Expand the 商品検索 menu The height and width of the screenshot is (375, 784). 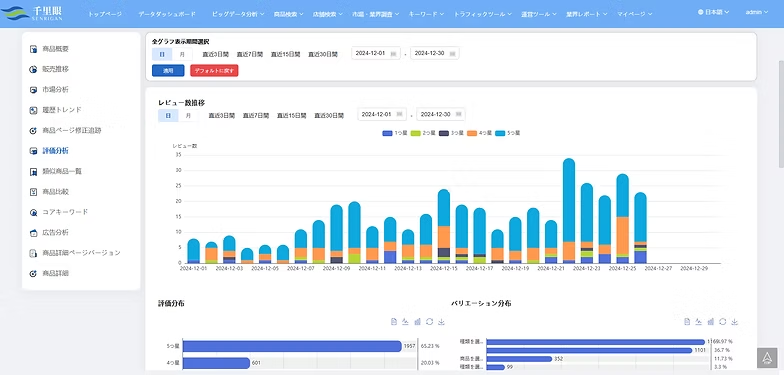(x=288, y=14)
